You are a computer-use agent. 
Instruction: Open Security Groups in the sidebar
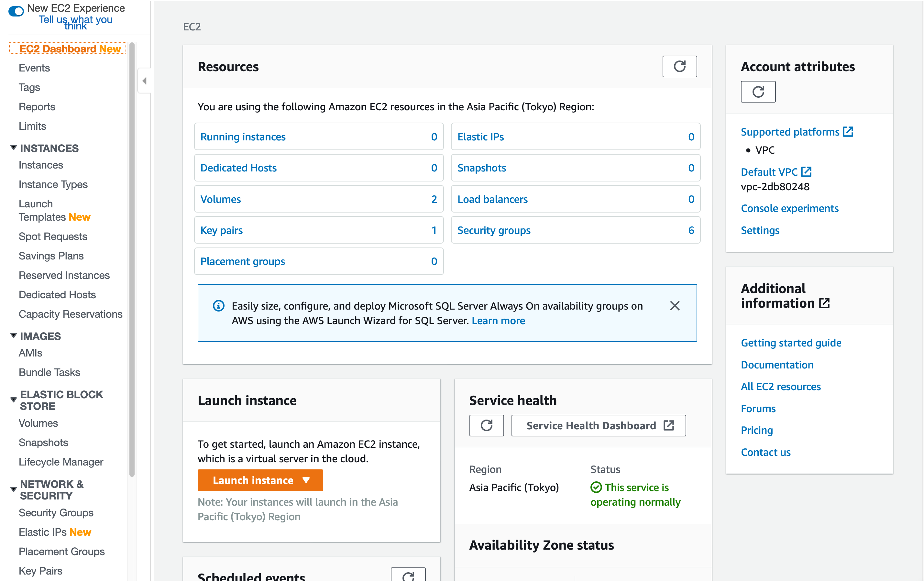56,513
